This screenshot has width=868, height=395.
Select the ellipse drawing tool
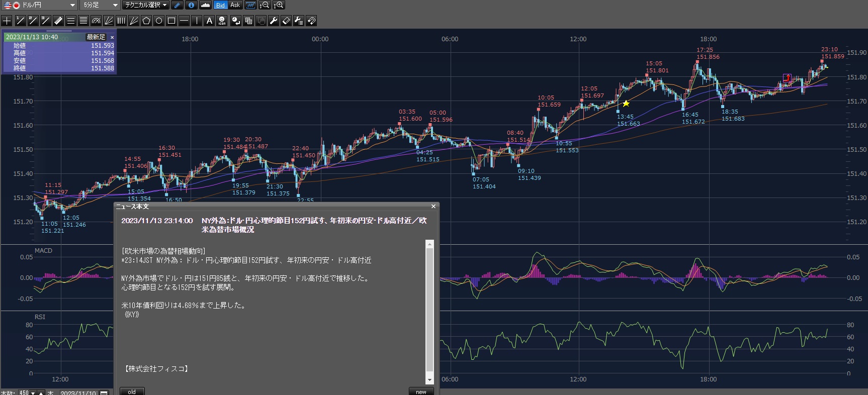pyautogui.click(x=159, y=21)
